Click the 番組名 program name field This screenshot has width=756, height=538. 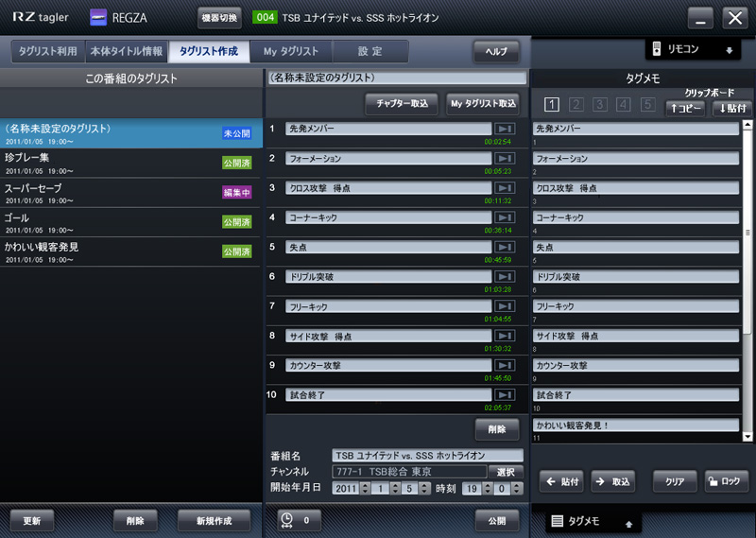[427, 455]
